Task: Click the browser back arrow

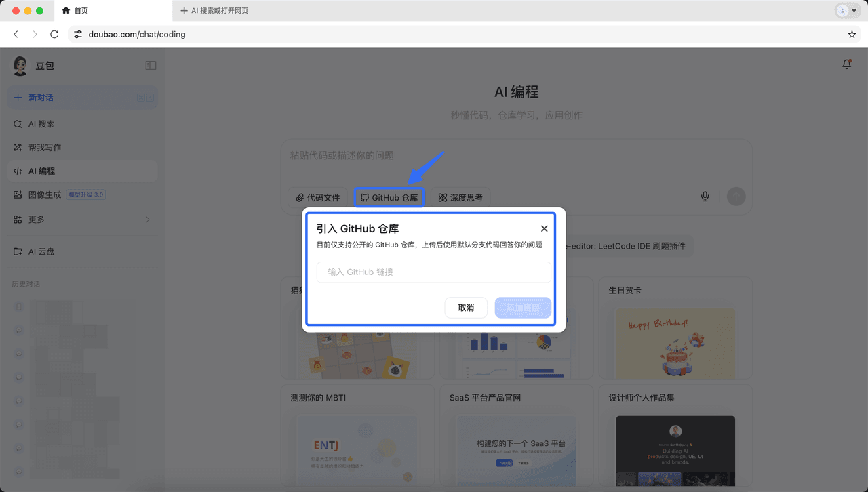Action: (x=16, y=35)
